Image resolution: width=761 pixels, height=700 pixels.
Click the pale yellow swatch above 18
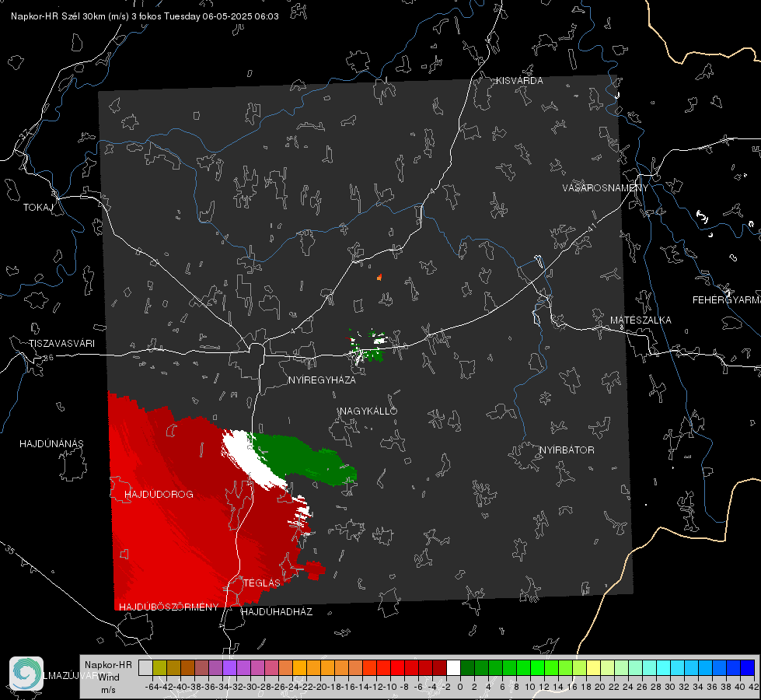[x=594, y=668]
